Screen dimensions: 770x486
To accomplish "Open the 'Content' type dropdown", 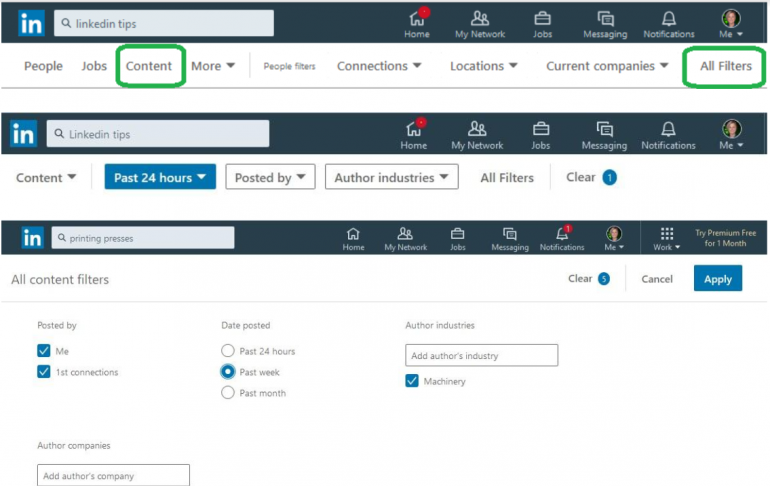I will 46,178.
